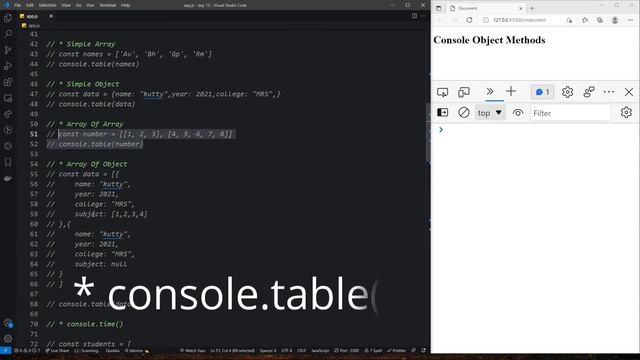The width and height of the screenshot is (640, 360).
Task: Click the 'Array Of Object' comment line
Action: point(87,164)
